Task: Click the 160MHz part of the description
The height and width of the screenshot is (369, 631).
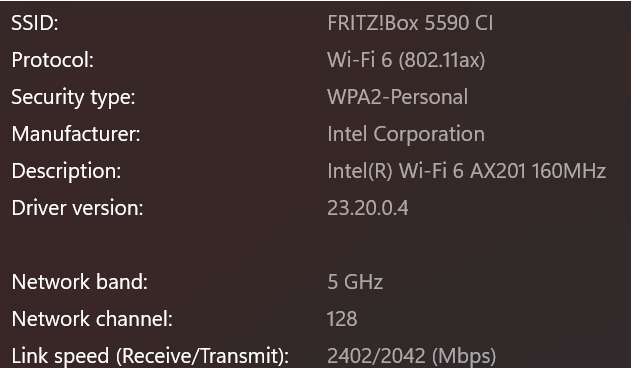Action: [x=569, y=171]
